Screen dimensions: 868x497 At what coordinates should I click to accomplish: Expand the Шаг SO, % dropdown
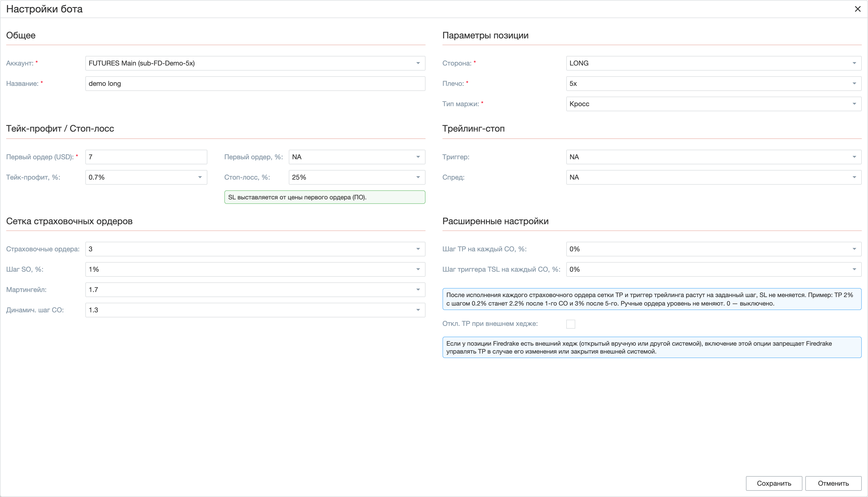click(255, 269)
